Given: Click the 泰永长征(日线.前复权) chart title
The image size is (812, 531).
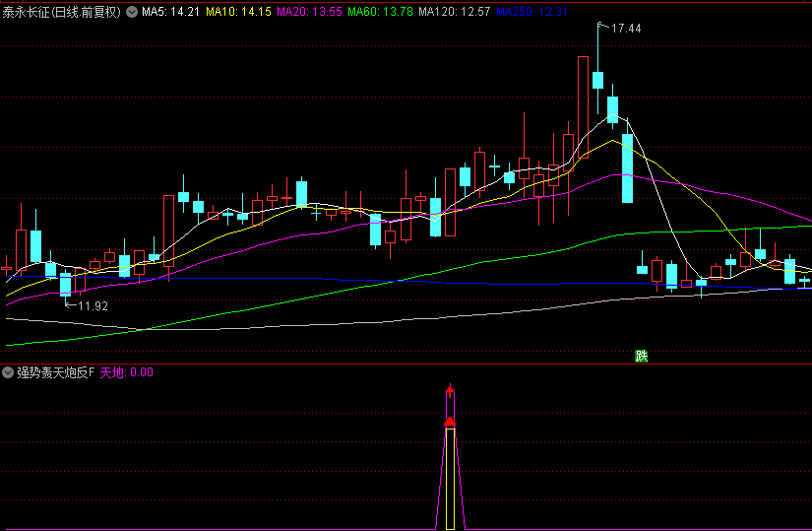Looking at the screenshot, I should pyautogui.click(x=62, y=12).
